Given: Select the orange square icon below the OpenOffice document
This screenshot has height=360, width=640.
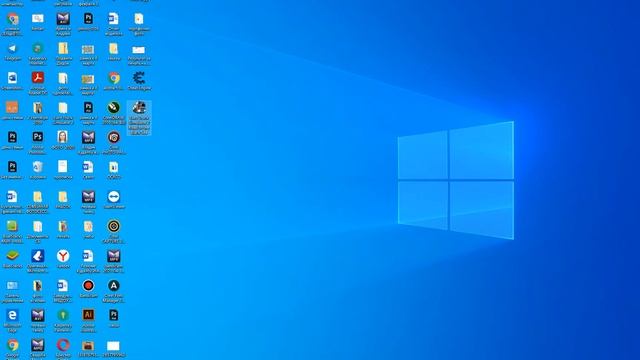Looking at the screenshot, I should [x=13, y=108].
